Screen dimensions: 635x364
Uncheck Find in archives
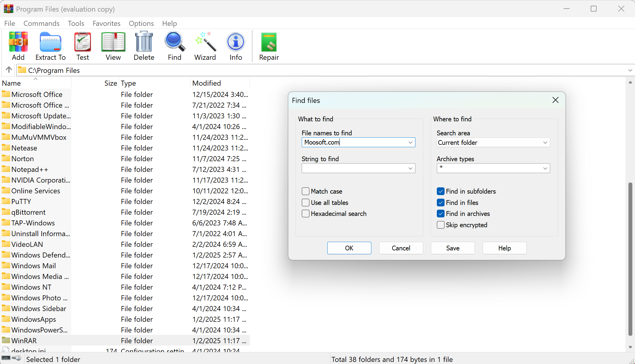(x=441, y=214)
